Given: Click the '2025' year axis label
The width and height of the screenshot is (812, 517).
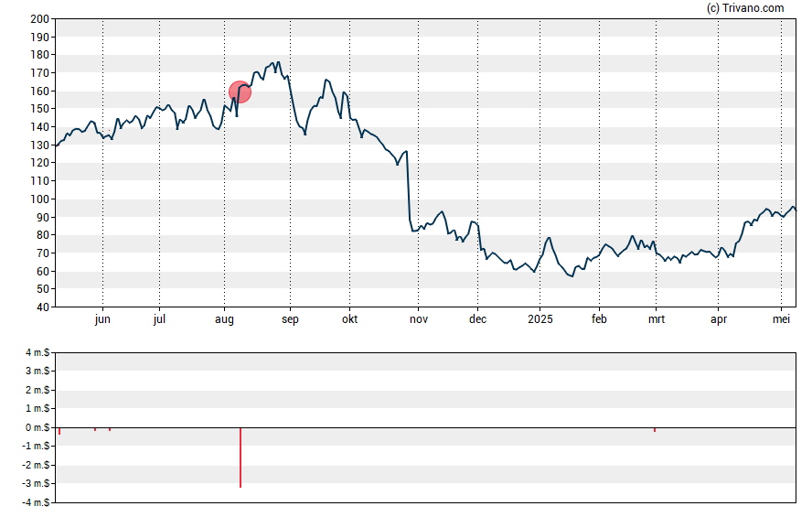Looking at the screenshot, I should [540, 319].
